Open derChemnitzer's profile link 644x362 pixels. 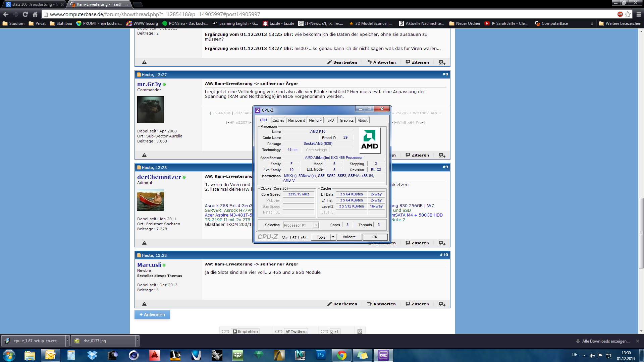(x=159, y=177)
